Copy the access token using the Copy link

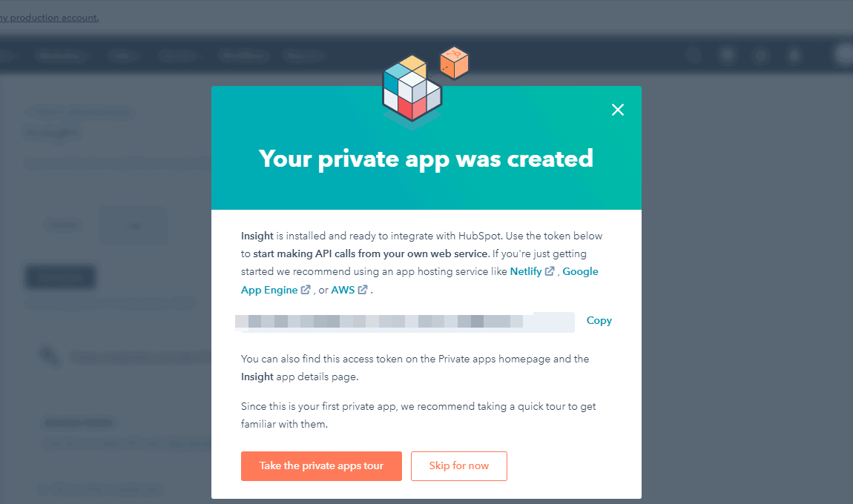[x=599, y=320]
